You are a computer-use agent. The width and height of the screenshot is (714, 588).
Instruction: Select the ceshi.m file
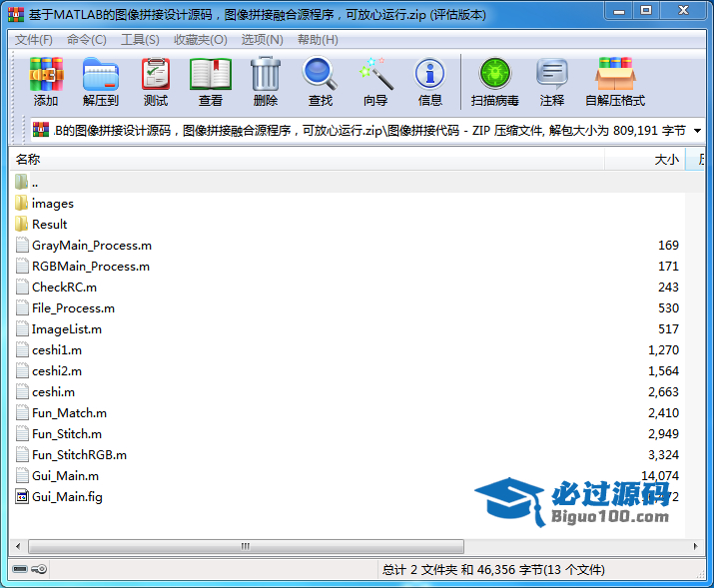(53, 392)
